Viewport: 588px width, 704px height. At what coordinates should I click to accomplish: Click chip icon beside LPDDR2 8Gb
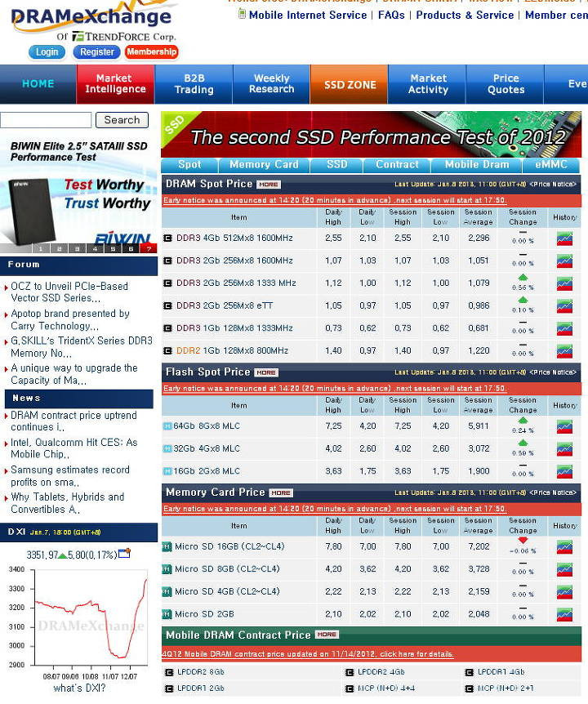point(169,672)
